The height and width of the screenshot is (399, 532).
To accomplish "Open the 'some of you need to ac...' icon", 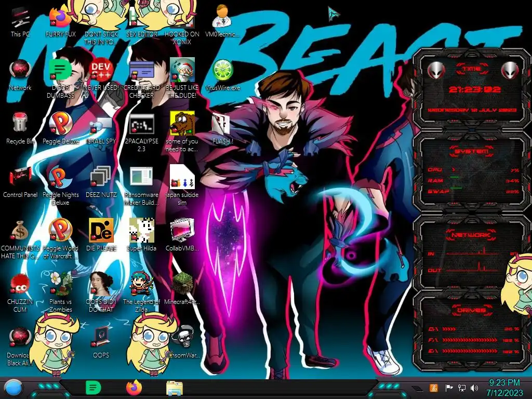I will pos(182,124).
